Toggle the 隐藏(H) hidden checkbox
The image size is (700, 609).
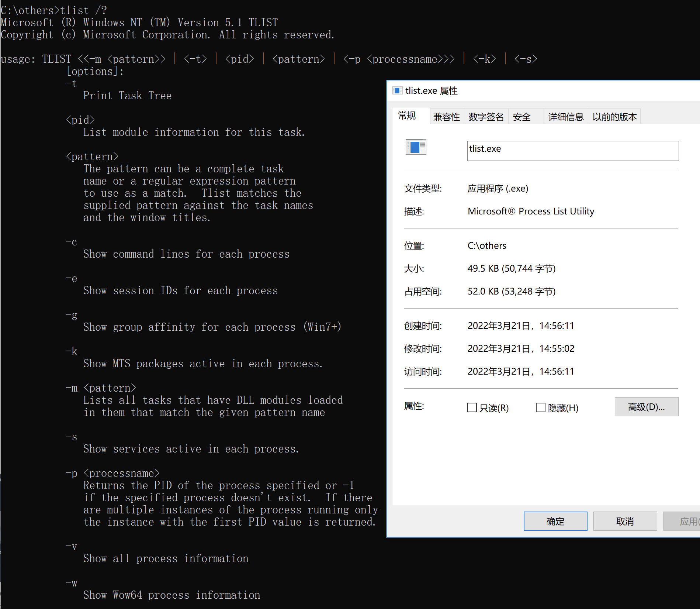tap(540, 407)
